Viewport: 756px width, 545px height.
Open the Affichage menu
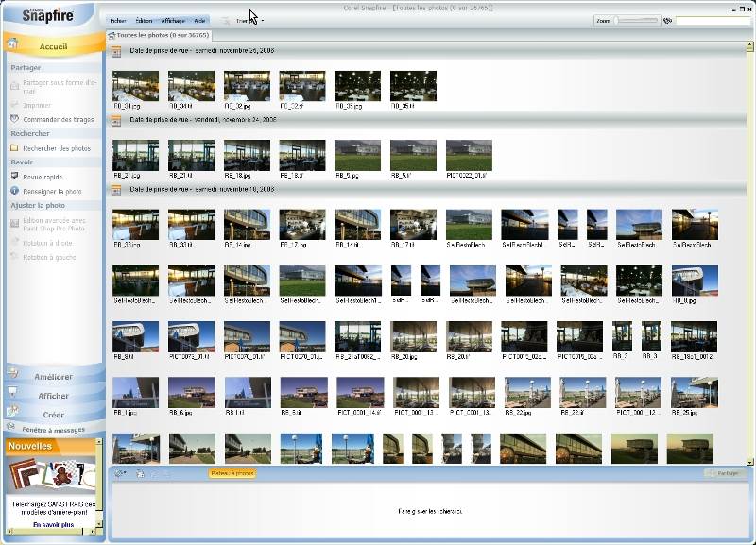173,20
